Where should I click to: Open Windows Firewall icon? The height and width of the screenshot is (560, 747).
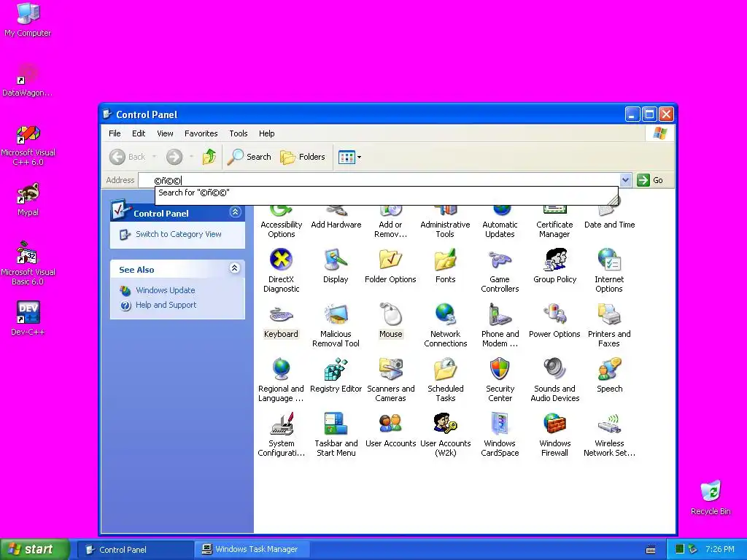(x=555, y=434)
